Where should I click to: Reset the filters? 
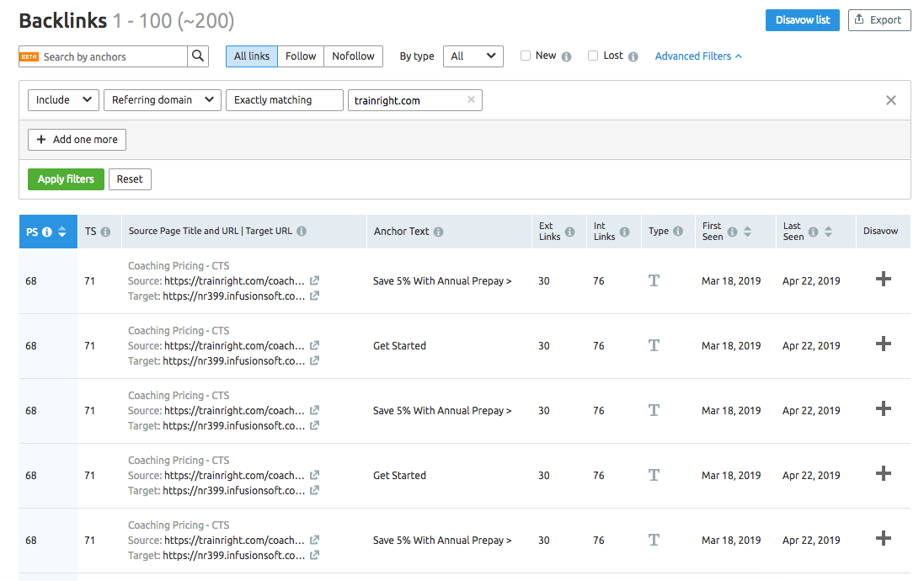130,179
